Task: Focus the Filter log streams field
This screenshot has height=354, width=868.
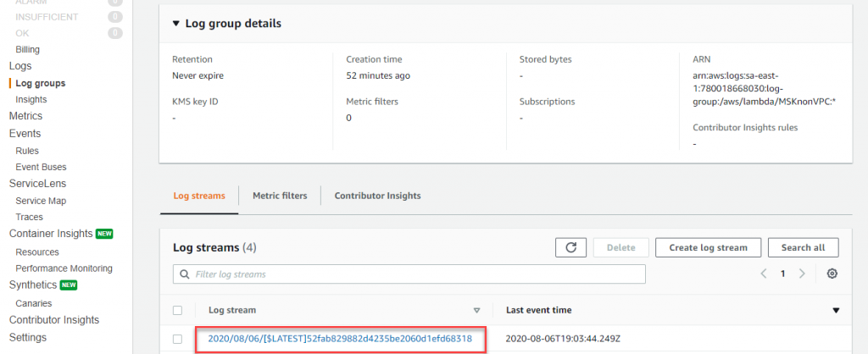Action: [x=415, y=274]
